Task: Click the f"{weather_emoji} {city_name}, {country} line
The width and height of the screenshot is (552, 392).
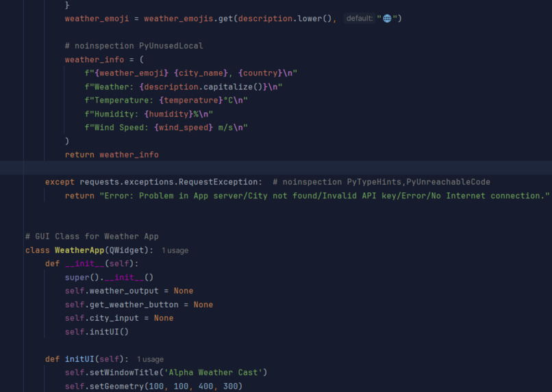Action: (x=190, y=73)
